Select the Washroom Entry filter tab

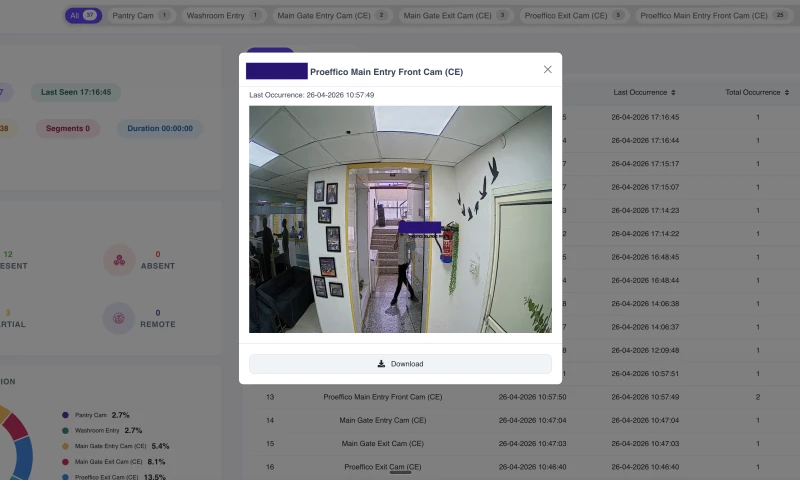[x=224, y=15]
